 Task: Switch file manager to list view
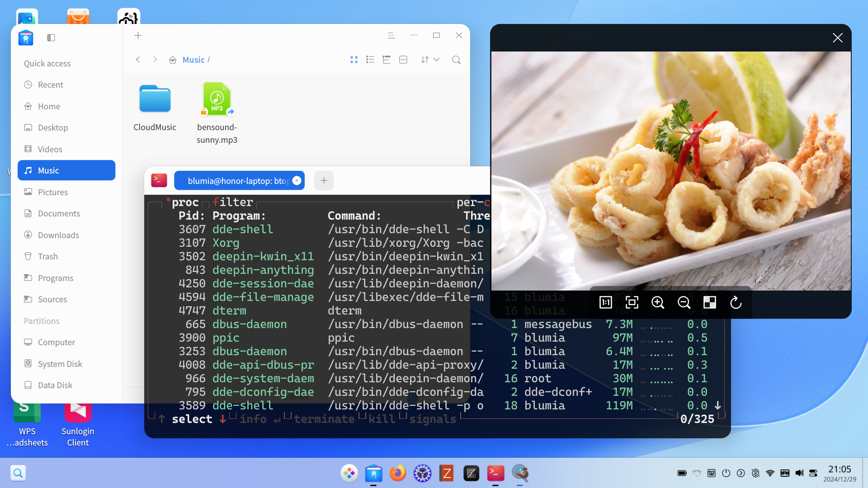coord(370,60)
